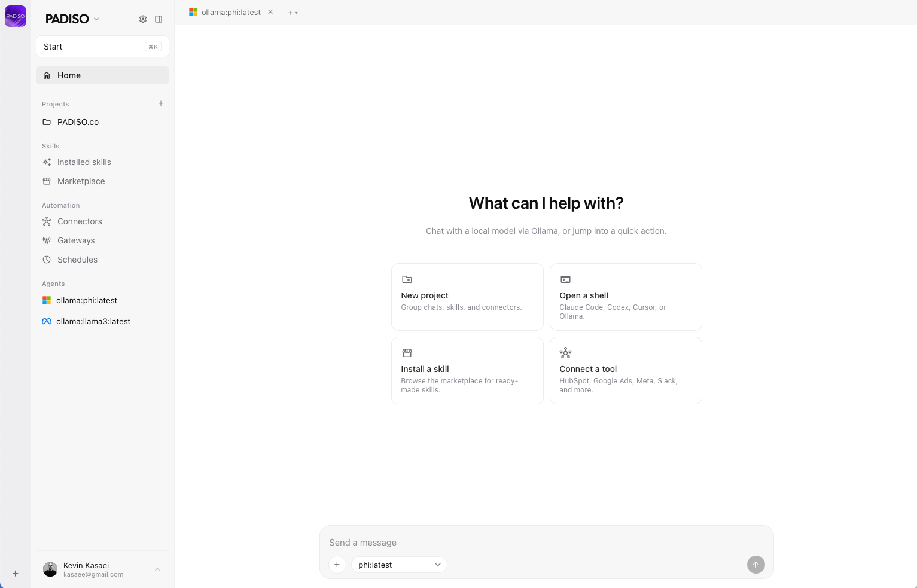The image size is (917, 588).
Task: Select the ollama:llama3:latest agent
Action: 93,321
